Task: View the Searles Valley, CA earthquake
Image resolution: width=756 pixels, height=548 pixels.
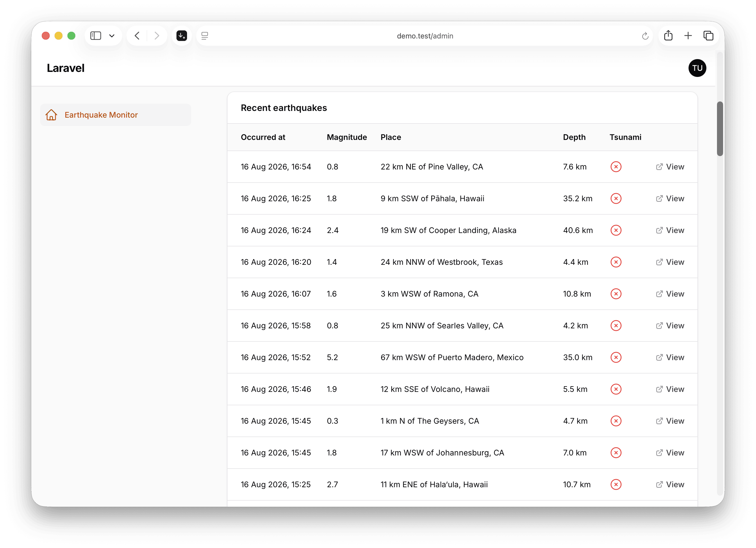Action: point(670,326)
